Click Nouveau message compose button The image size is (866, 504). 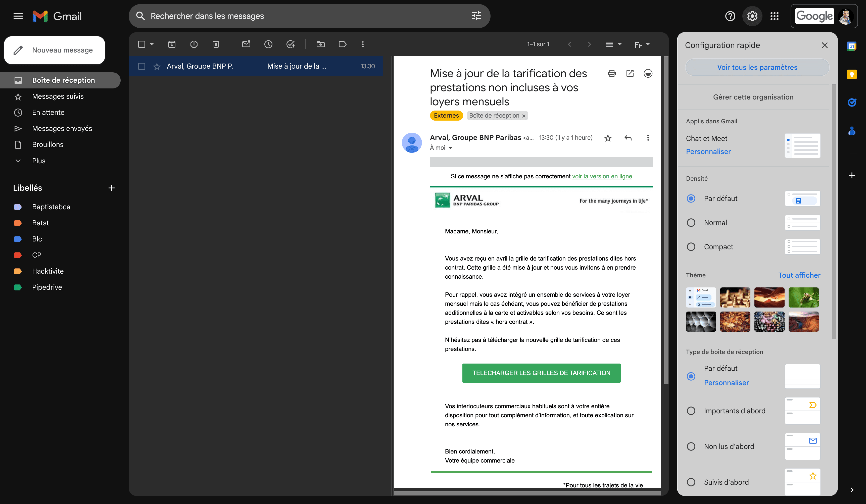coord(54,50)
